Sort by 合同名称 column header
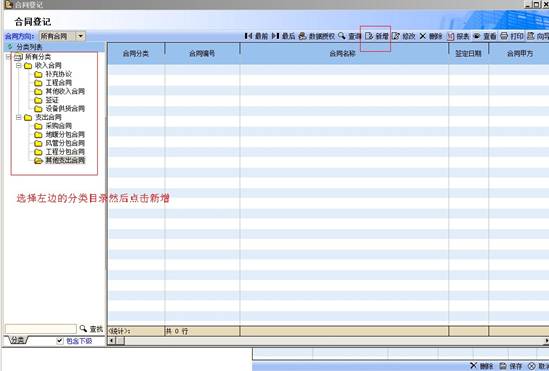This screenshot has width=549, height=371. click(343, 54)
